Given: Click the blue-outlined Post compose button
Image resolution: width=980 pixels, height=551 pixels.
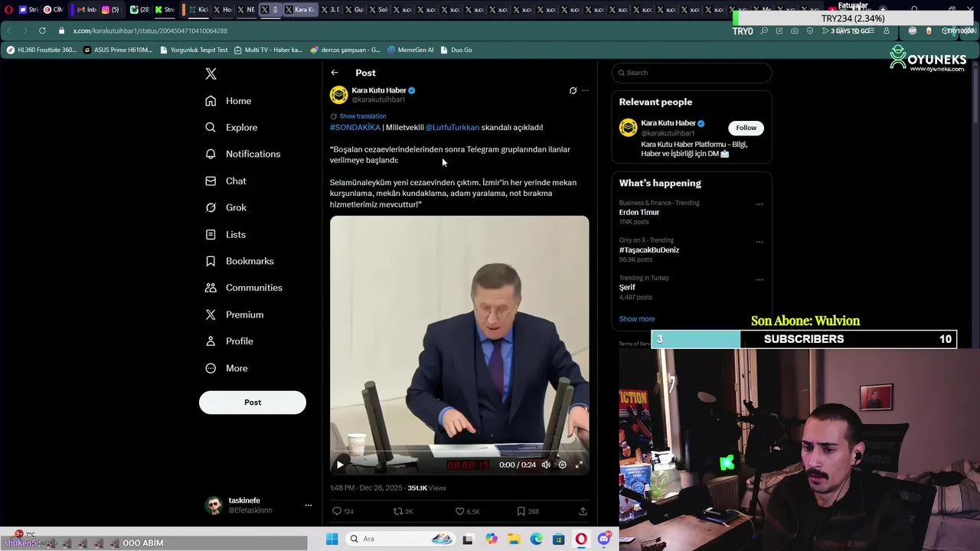Looking at the screenshot, I should click(x=253, y=403).
